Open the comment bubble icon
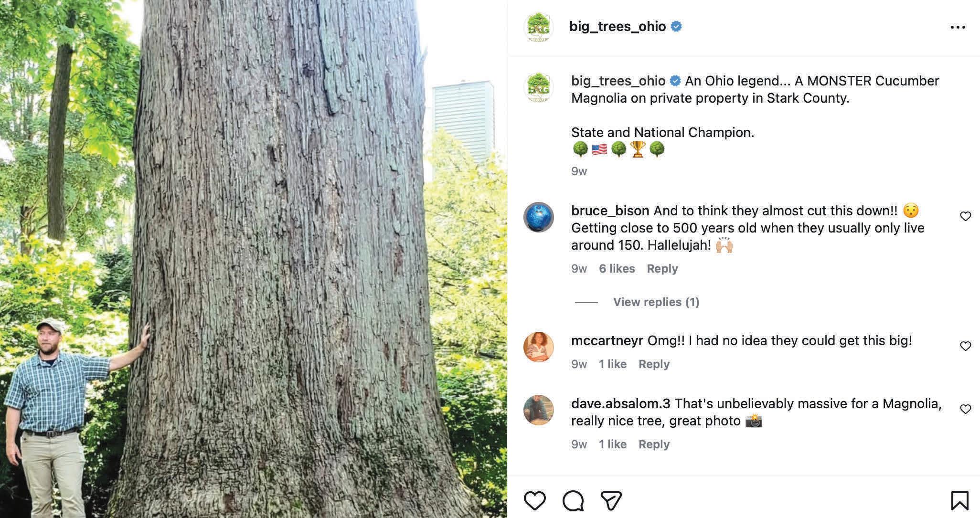Screen dimensions: 980x518 (x=573, y=500)
